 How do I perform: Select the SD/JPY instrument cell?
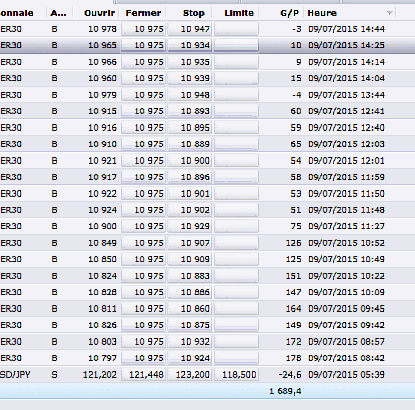[x=15, y=375]
